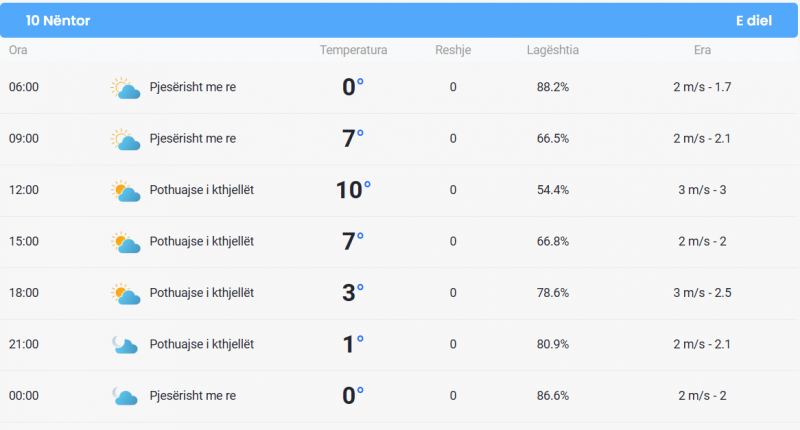Click the night cloud icon at 00:00

tap(125, 396)
